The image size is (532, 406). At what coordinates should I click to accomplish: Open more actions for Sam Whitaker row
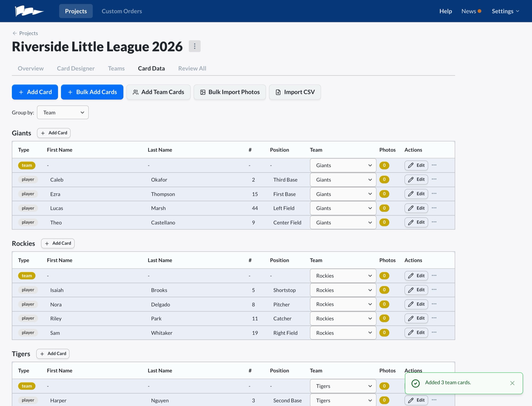pyautogui.click(x=434, y=332)
